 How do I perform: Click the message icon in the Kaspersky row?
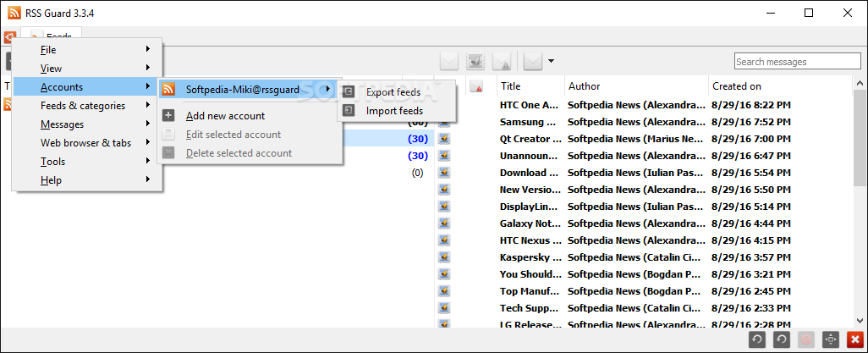443,257
